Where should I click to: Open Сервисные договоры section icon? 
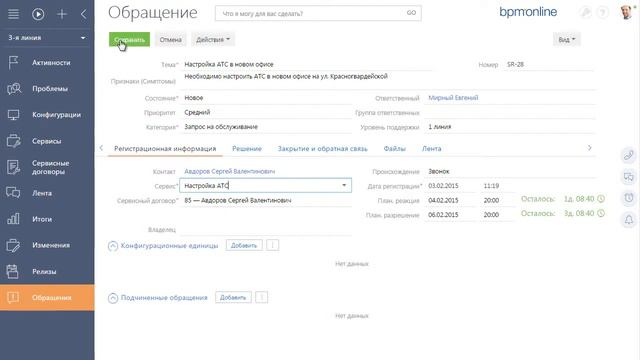(x=13, y=167)
